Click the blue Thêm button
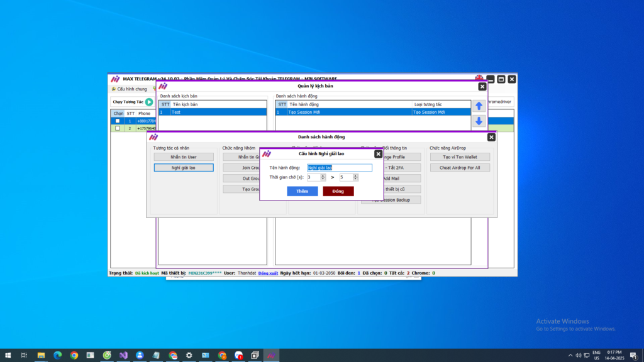Screen dimensions: 644x362 click(x=303, y=191)
